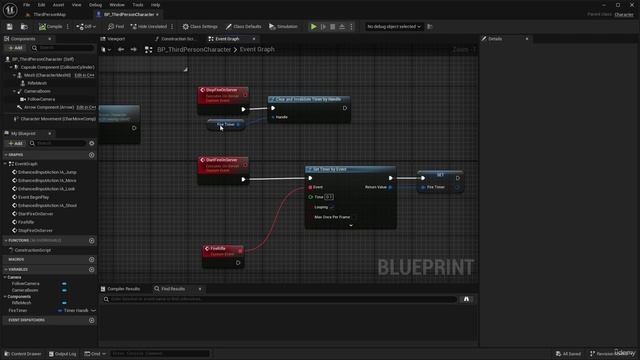Click FollowCamera variable type pill

coord(64,284)
